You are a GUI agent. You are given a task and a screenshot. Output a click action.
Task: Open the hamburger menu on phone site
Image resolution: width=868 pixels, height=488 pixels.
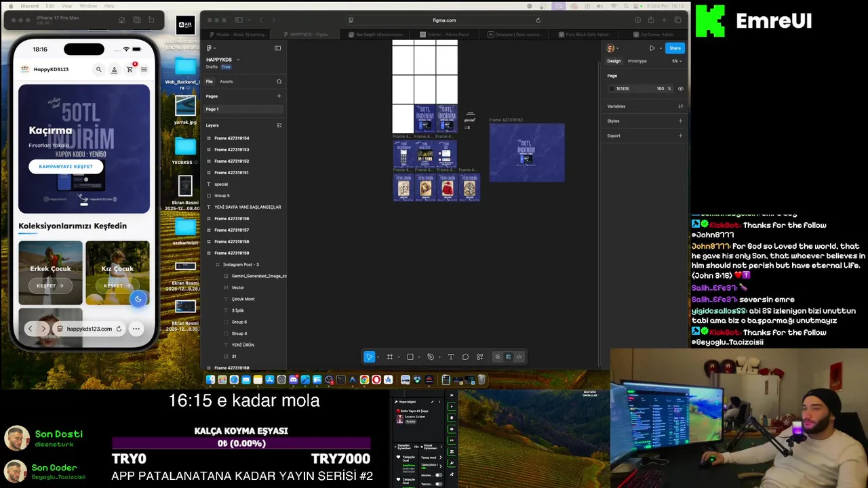click(144, 69)
